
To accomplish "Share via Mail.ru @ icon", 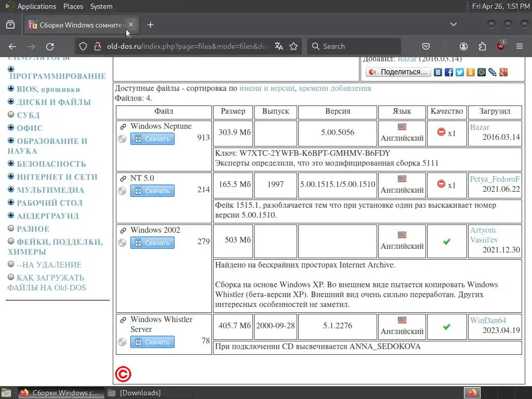I will (x=482, y=72).
